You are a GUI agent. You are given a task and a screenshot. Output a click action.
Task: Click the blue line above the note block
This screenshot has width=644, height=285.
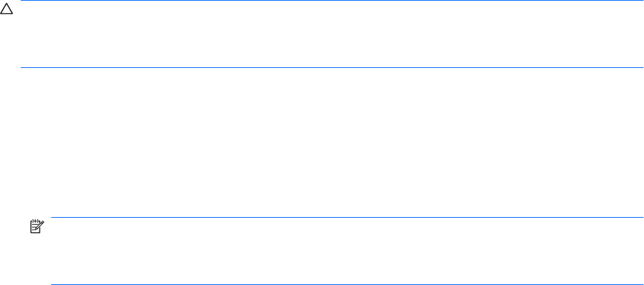[346, 218]
